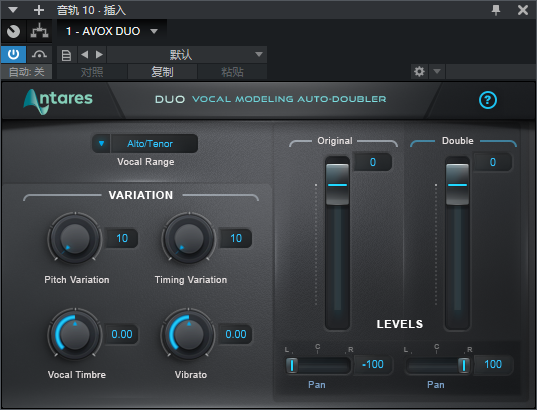The width and height of the screenshot is (537, 410).
Task: Click the VARIATION section heading
Action: pos(141,195)
